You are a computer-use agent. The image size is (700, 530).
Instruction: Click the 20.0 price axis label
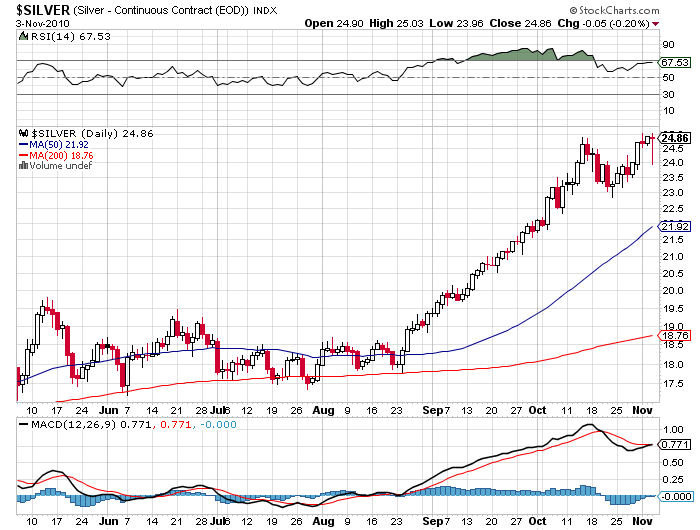[x=672, y=291]
